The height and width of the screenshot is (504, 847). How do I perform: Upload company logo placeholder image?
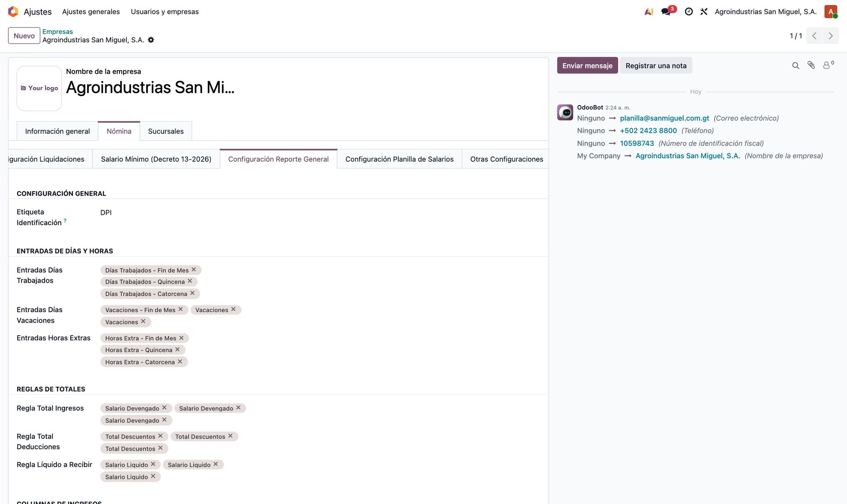coord(39,88)
